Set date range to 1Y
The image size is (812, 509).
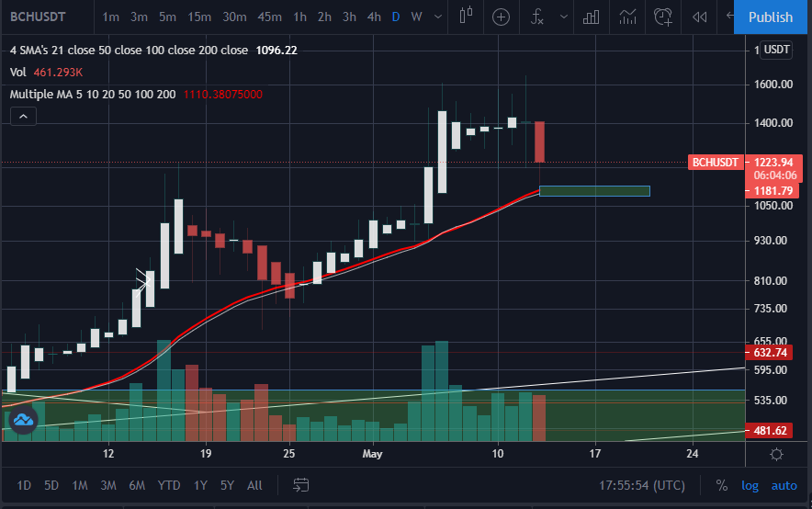click(x=200, y=485)
